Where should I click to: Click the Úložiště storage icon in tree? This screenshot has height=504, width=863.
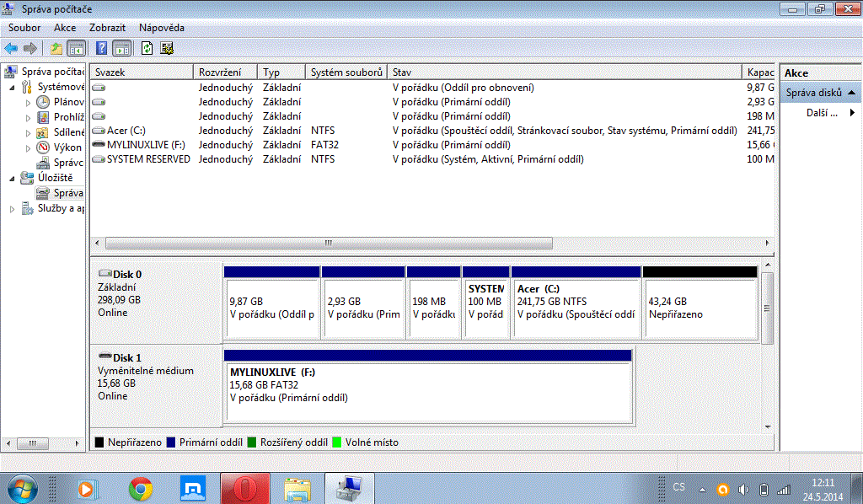[27, 178]
